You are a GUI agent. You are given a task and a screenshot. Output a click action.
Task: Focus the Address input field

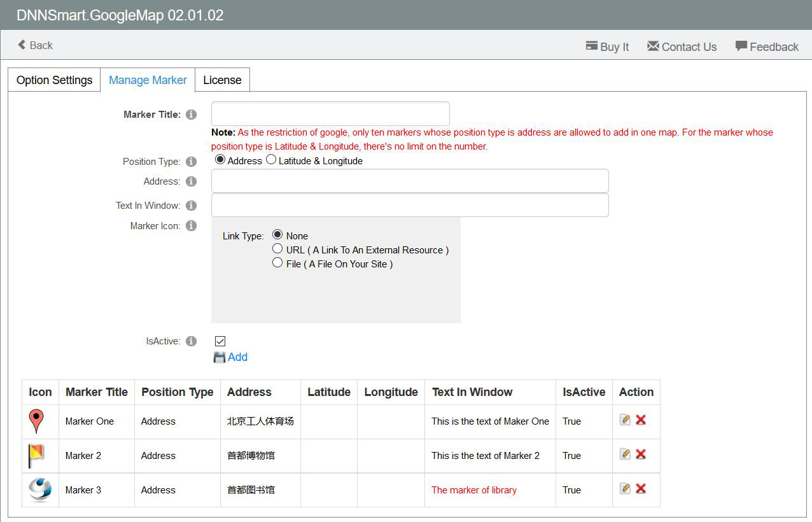pyautogui.click(x=410, y=181)
